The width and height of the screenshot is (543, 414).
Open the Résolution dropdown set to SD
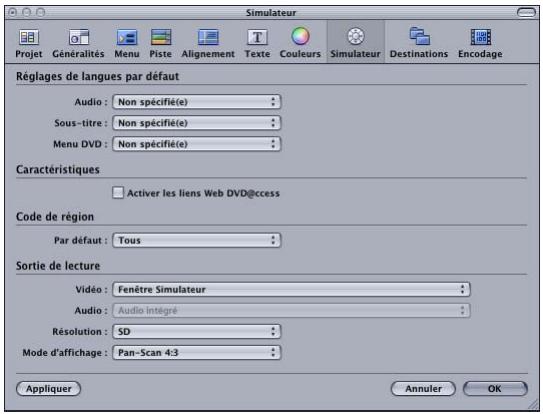(196, 332)
